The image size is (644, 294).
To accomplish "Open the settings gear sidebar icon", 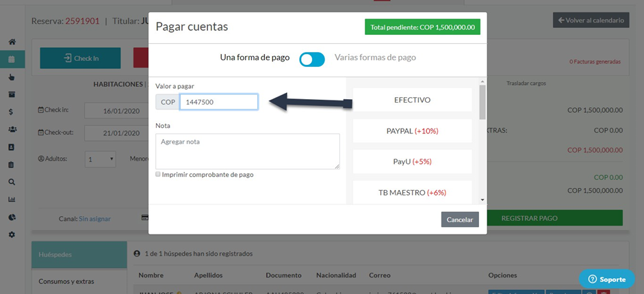I will 12,235.
